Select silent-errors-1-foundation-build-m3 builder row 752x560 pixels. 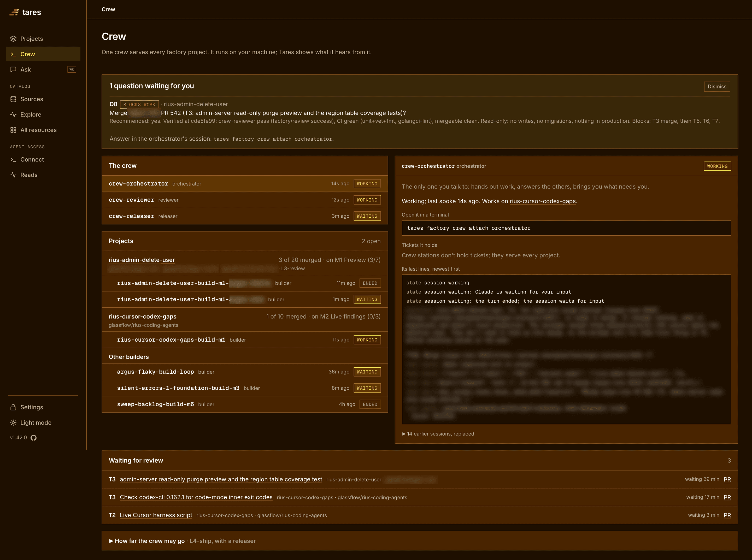(x=245, y=388)
